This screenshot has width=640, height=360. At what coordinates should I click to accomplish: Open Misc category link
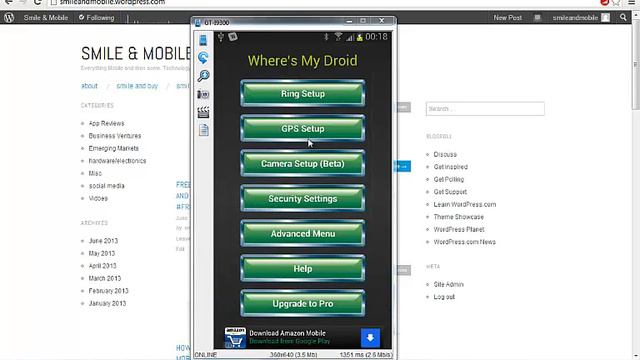pyautogui.click(x=95, y=173)
